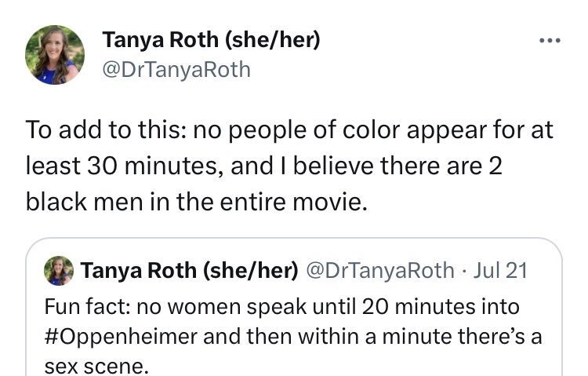Open the "Jul 21" timestamp of quoted tweet
Viewport: 588px width, 376px height.
tap(500, 271)
